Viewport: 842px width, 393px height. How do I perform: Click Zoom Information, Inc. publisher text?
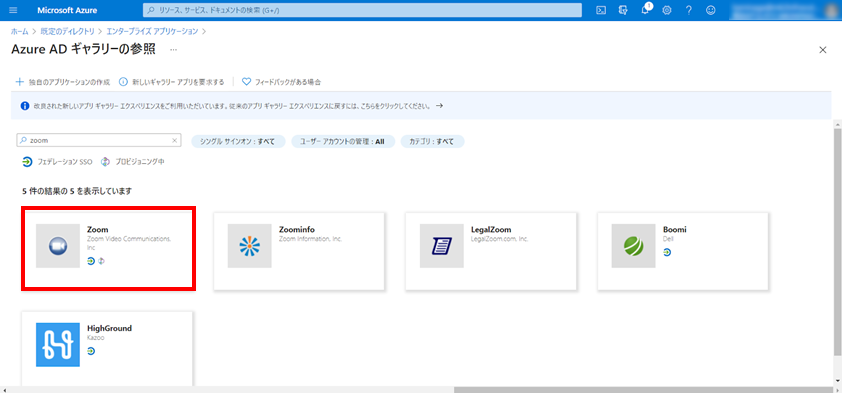coord(310,239)
